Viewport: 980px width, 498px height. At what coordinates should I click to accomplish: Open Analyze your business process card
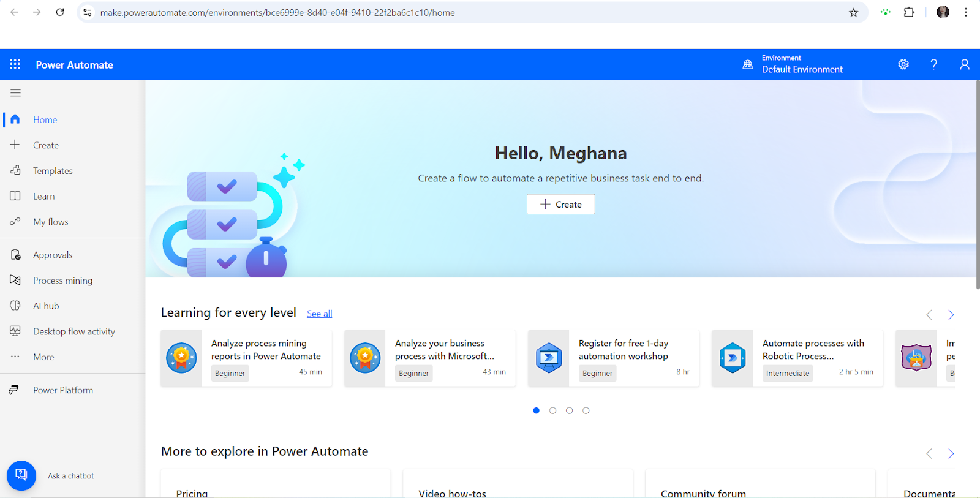click(430, 358)
